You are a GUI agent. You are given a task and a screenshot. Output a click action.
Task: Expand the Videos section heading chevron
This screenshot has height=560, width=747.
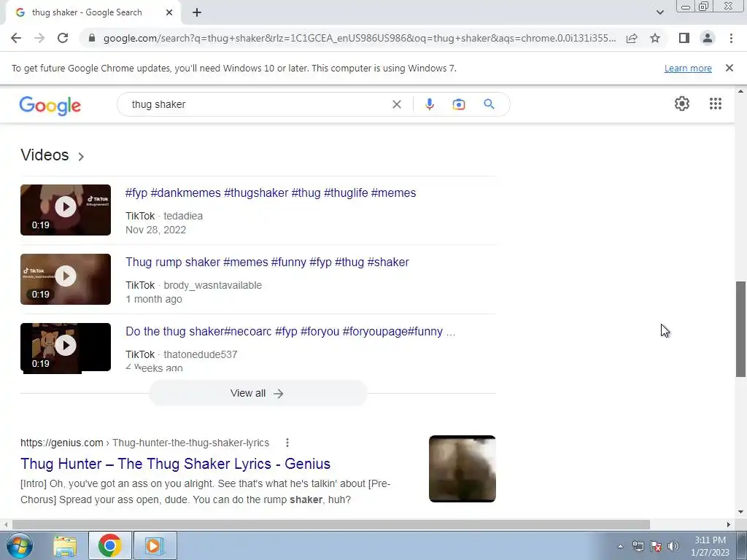(81, 156)
